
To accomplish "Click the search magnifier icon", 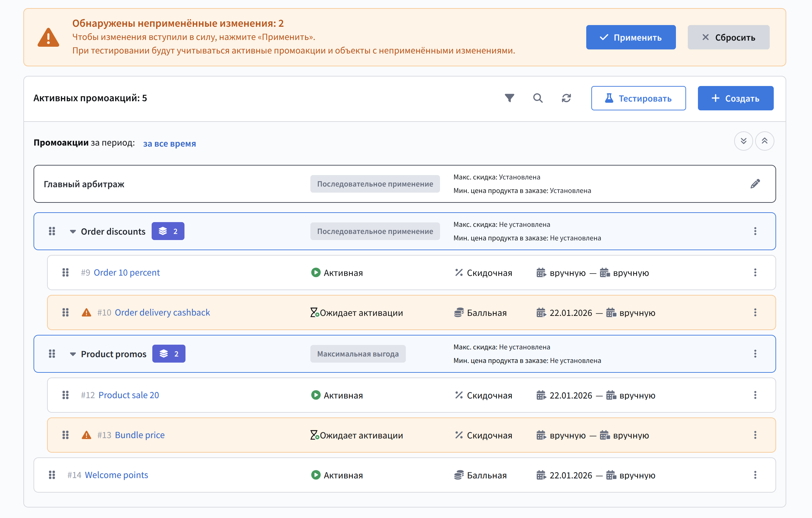I will tap(538, 98).
